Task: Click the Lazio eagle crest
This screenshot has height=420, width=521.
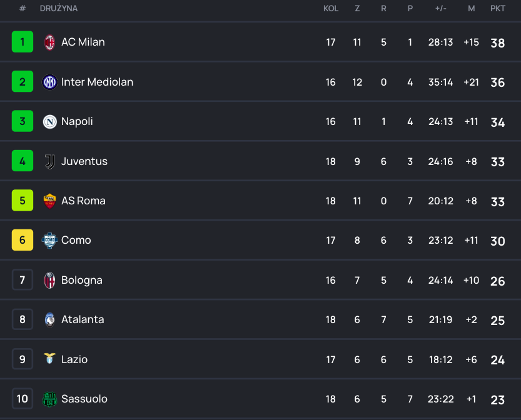Action: (x=49, y=359)
